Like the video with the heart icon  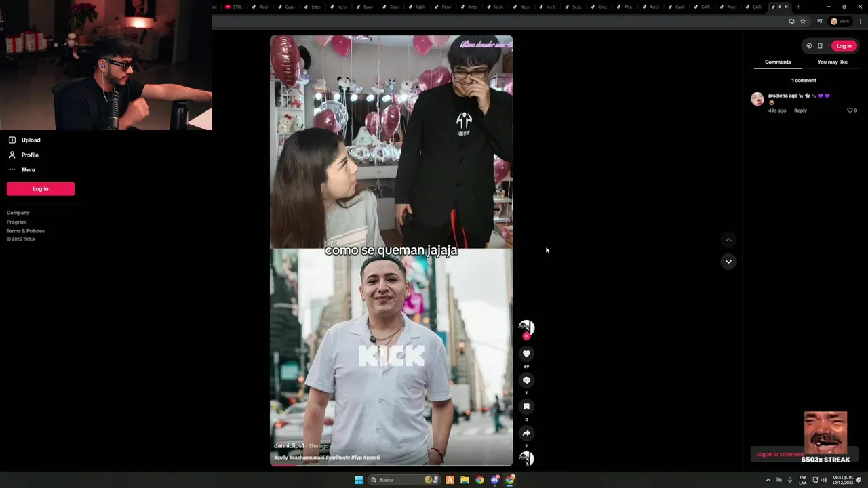[x=526, y=354]
